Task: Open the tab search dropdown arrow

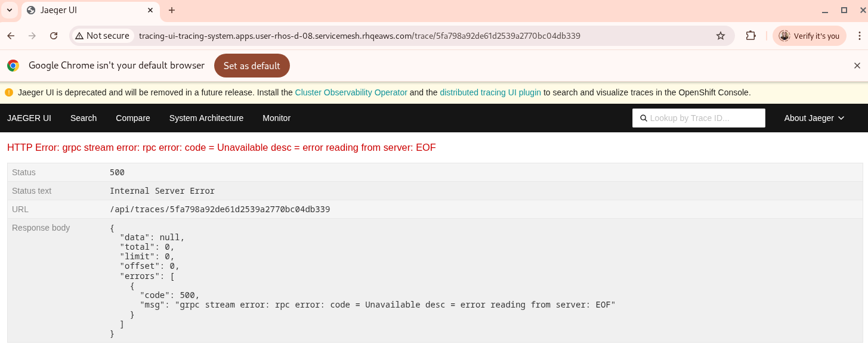Action: (x=10, y=10)
